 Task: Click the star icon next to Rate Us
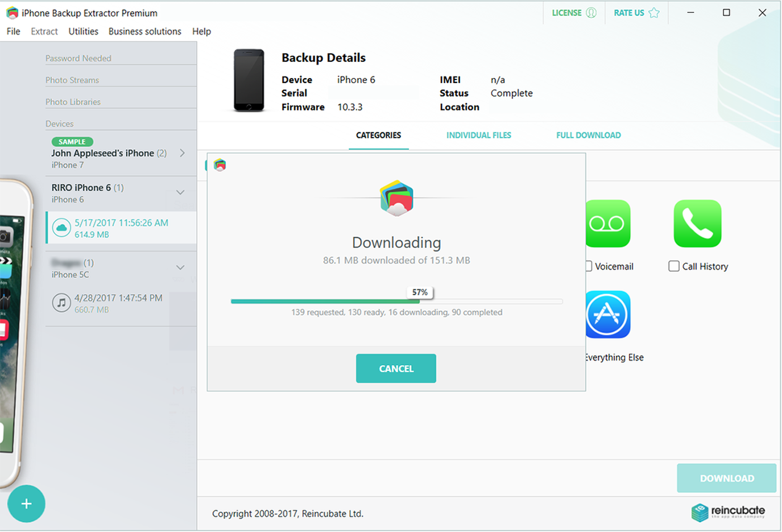point(654,12)
